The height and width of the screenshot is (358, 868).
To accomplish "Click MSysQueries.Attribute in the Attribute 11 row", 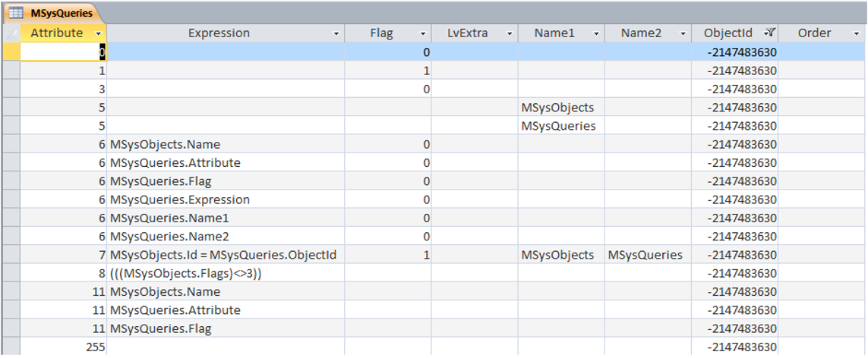I will 226,310.
